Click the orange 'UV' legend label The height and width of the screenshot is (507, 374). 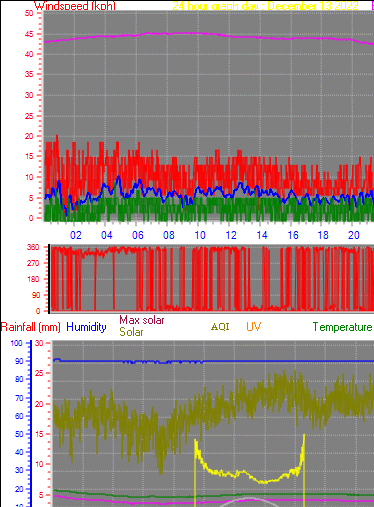point(254,327)
